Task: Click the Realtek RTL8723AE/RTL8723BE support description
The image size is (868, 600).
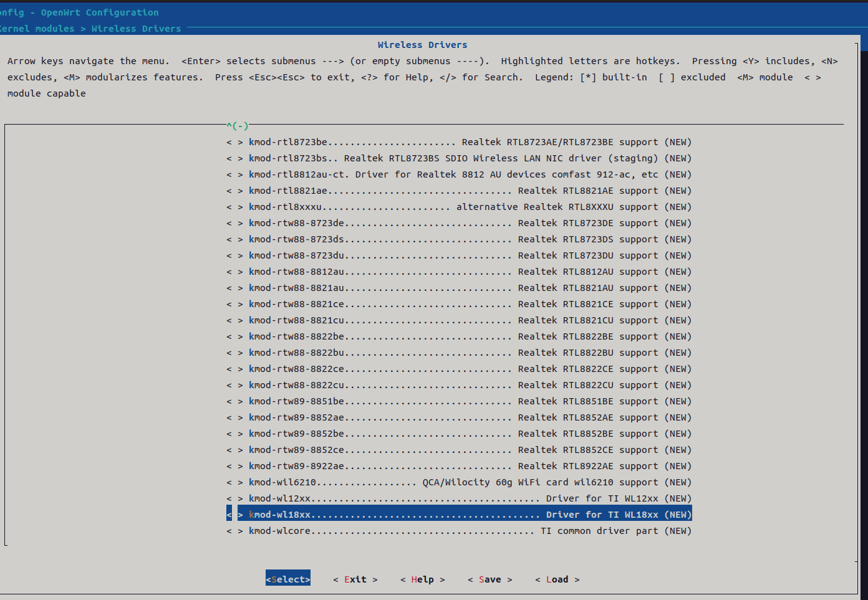Action: [x=560, y=142]
